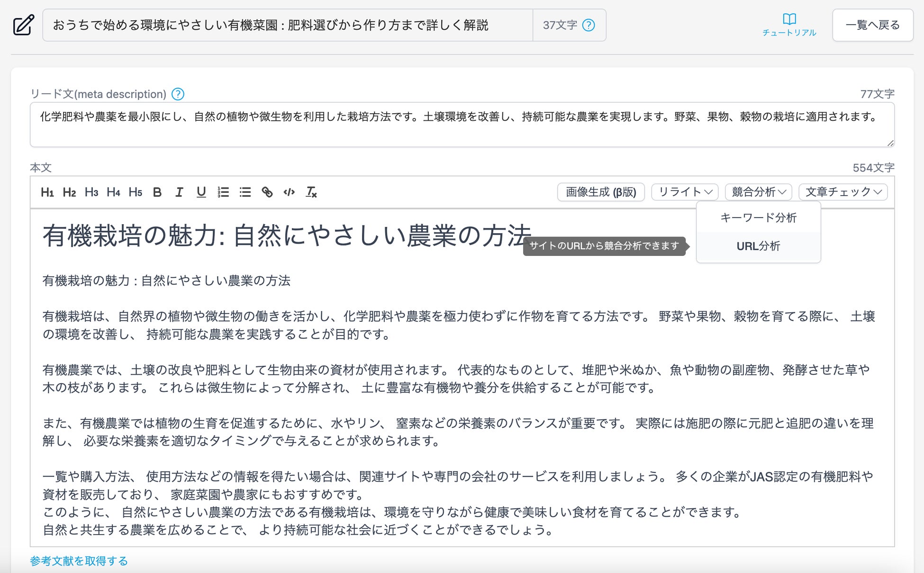Insert code block with code icon
The width and height of the screenshot is (924, 573).
pyautogui.click(x=289, y=192)
